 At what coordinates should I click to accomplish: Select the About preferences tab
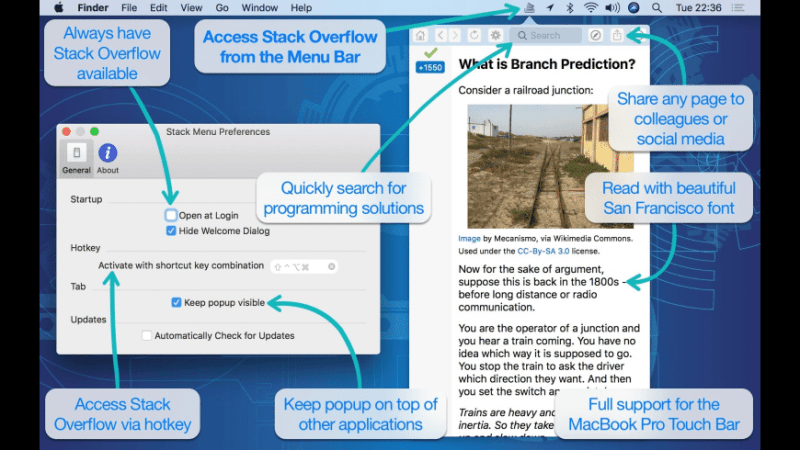tap(108, 158)
